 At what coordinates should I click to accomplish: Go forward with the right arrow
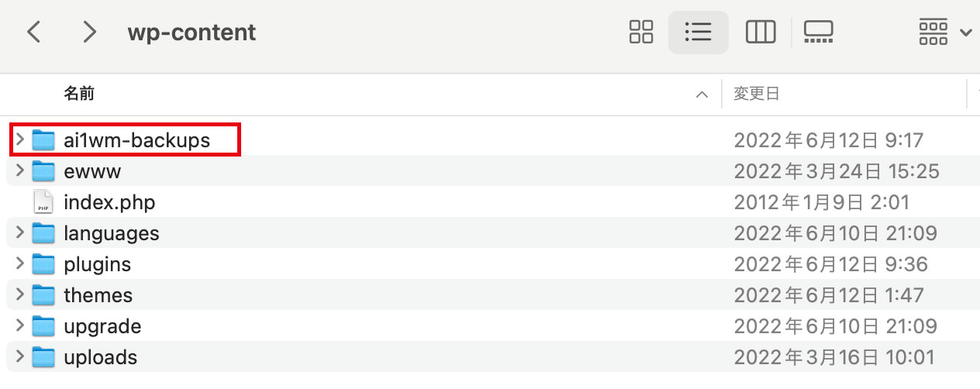click(x=90, y=32)
